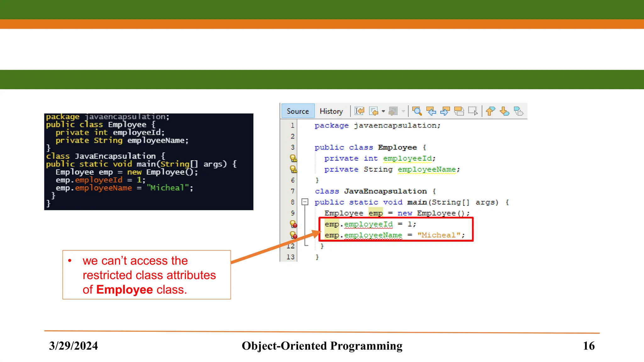
Task: Collapse the main method code fold
Action: pos(305,202)
